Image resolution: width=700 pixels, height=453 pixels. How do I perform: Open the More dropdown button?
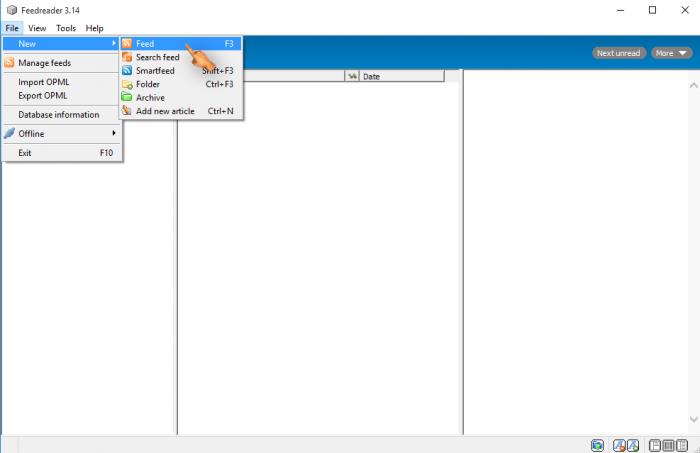(x=671, y=53)
